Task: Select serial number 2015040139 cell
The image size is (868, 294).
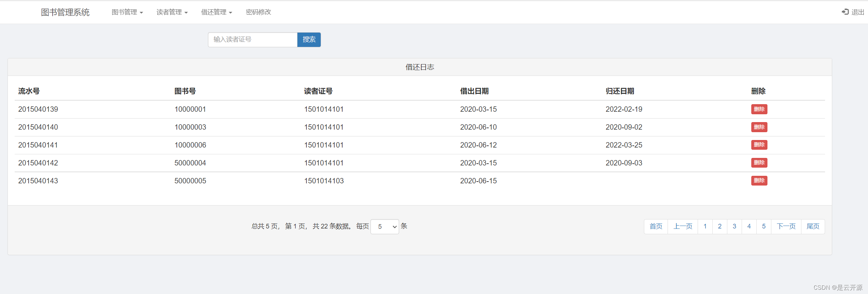Action: [38, 109]
